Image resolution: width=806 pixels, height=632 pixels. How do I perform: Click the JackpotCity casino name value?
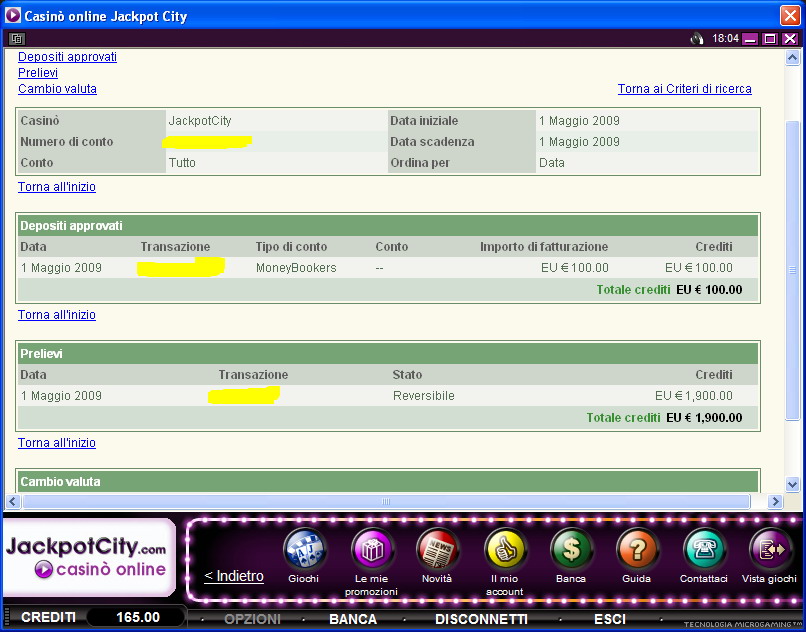200,121
